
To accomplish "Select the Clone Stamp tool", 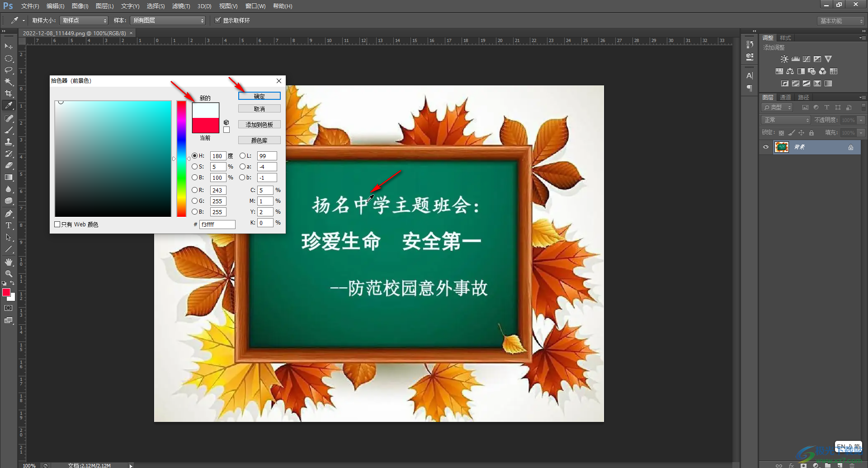I will pyautogui.click(x=9, y=142).
